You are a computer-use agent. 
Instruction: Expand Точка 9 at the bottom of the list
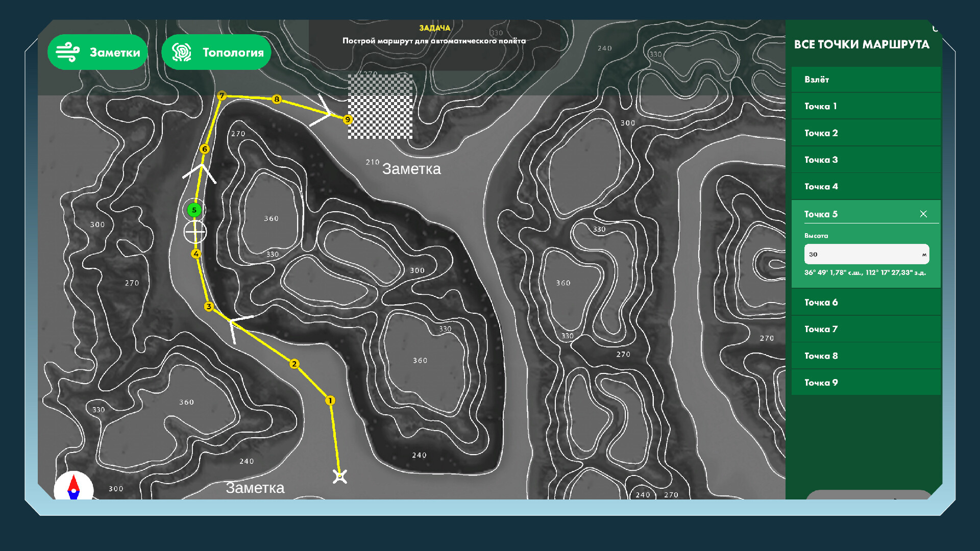pos(866,382)
